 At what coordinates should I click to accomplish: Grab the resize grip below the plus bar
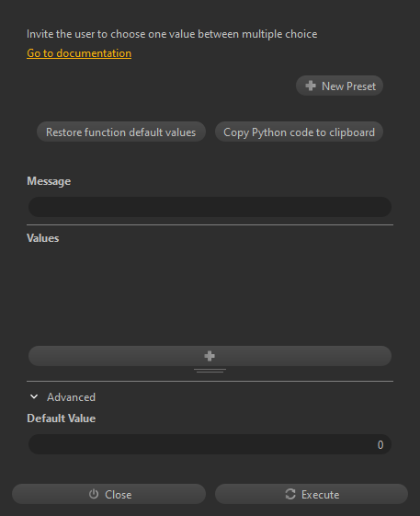click(x=210, y=371)
